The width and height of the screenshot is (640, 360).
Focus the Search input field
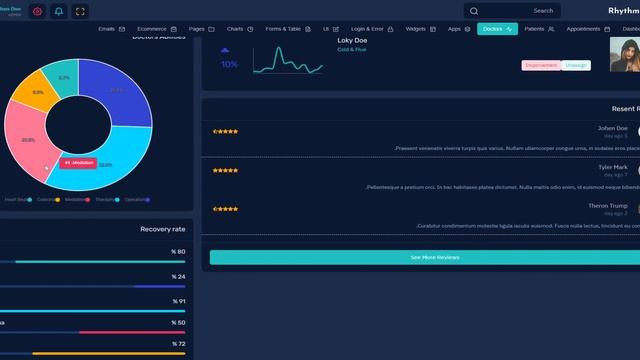point(512,11)
